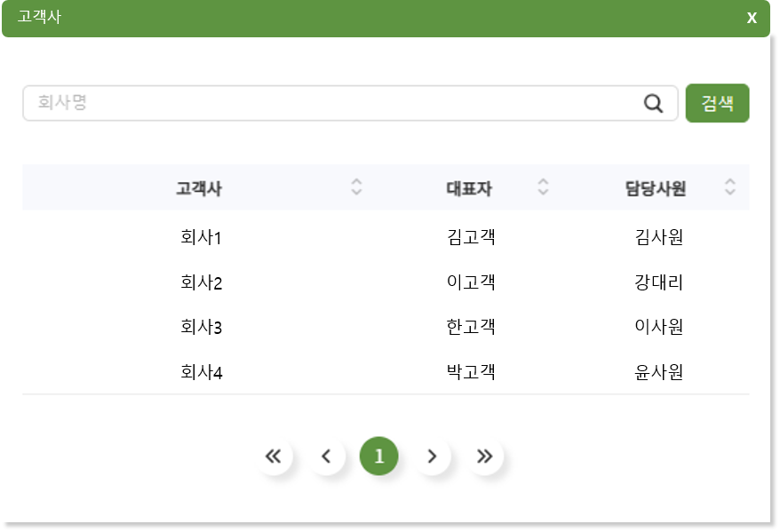The image size is (780, 532).
Task: Close the 고객사 dialog with X
Action: tap(752, 18)
